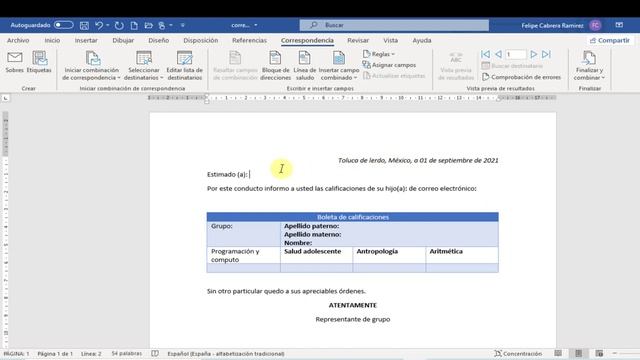
Task: Select the Correspondencia tab
Action: pos(307,40)
